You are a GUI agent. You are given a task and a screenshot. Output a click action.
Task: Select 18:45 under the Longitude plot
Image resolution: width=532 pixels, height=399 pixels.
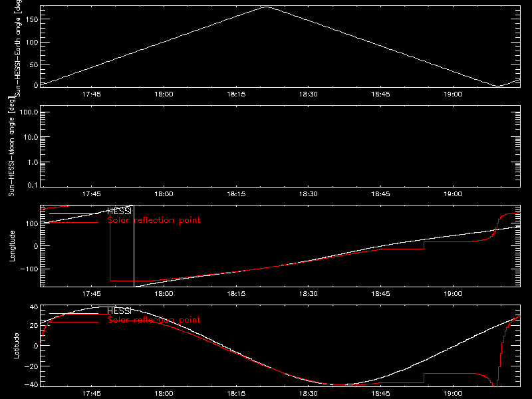[x=380, y=294]
